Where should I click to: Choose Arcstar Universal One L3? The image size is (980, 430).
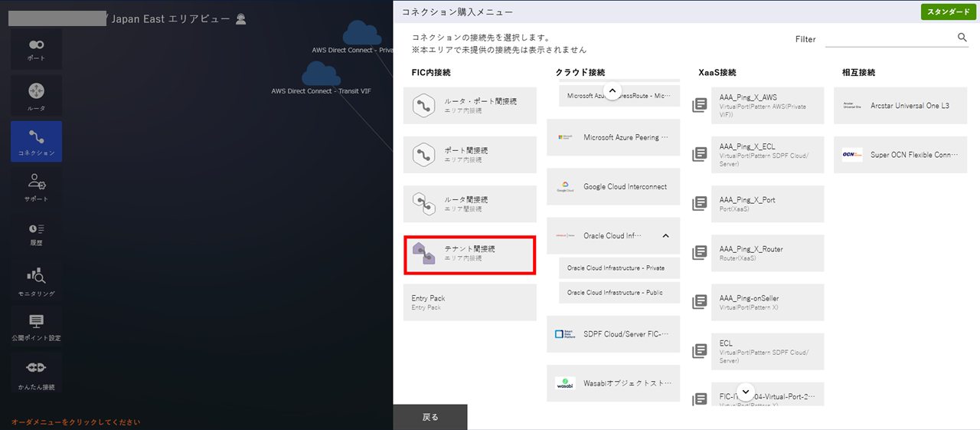click(900, 106)
